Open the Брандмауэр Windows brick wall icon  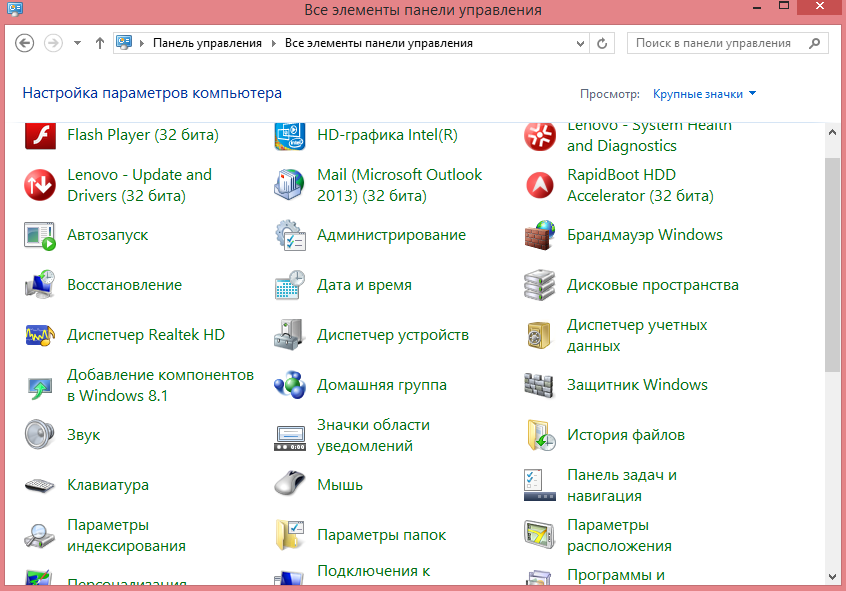click(540, 235)
